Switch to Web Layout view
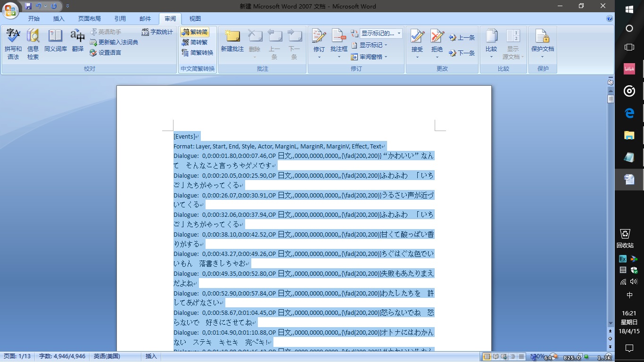This screenshot has width=644, height=362. [504, 357]
